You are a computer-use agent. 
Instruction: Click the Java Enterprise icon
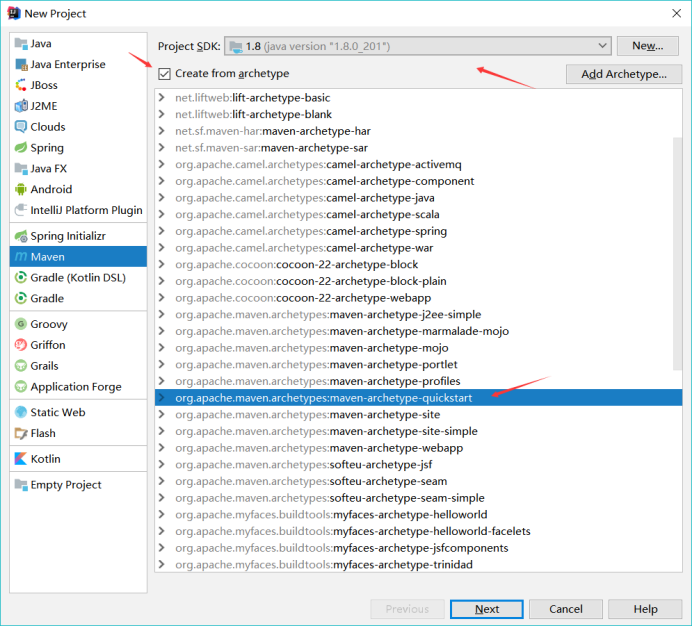click(x=21, y=64)
